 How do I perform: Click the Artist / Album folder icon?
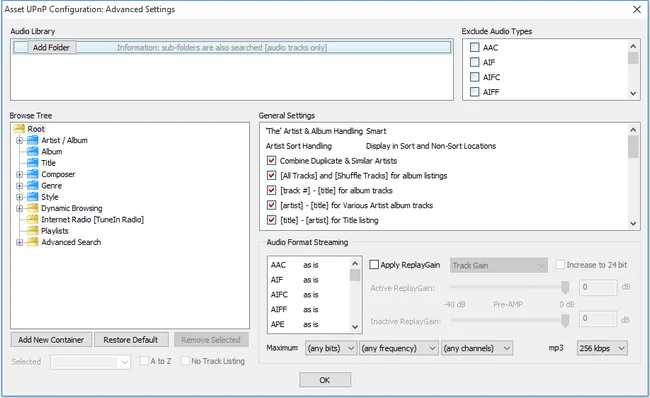[x=33, y=140]
